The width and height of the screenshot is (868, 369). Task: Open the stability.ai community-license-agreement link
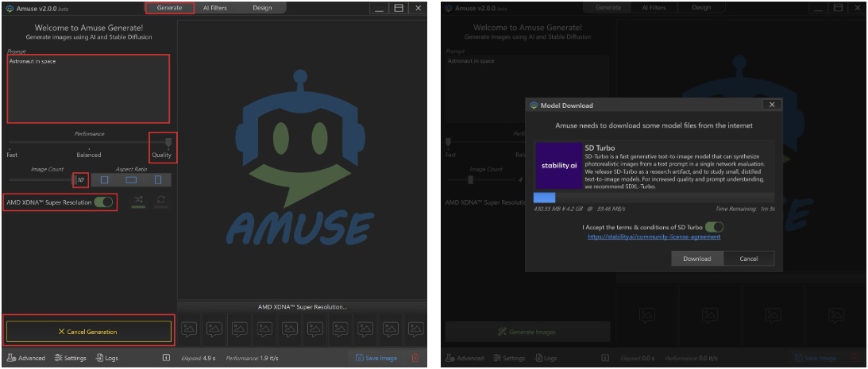[654, 236]
